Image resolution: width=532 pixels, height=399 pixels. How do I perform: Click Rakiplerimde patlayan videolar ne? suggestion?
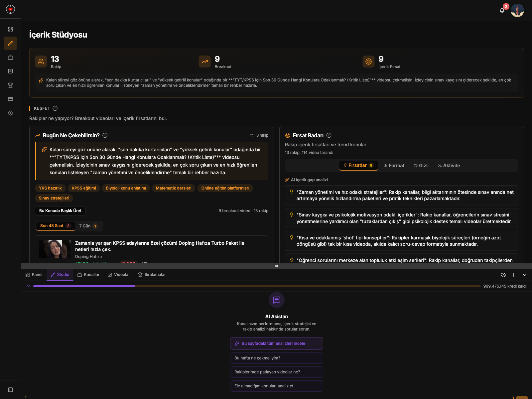pos(277,372)
